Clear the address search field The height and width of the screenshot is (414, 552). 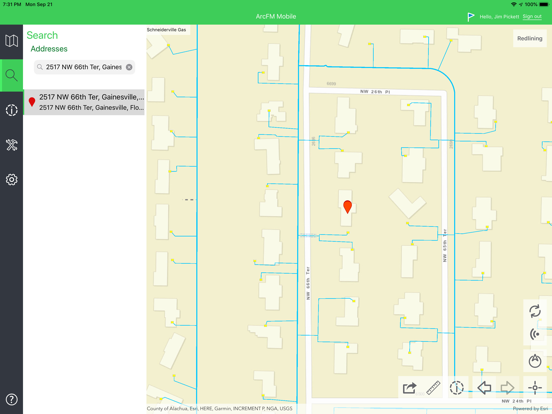(129, 67)
